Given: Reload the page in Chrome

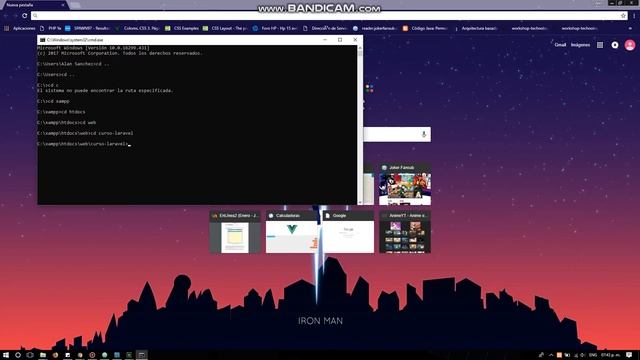Looking at the screenshot, I should coord(24,16).
